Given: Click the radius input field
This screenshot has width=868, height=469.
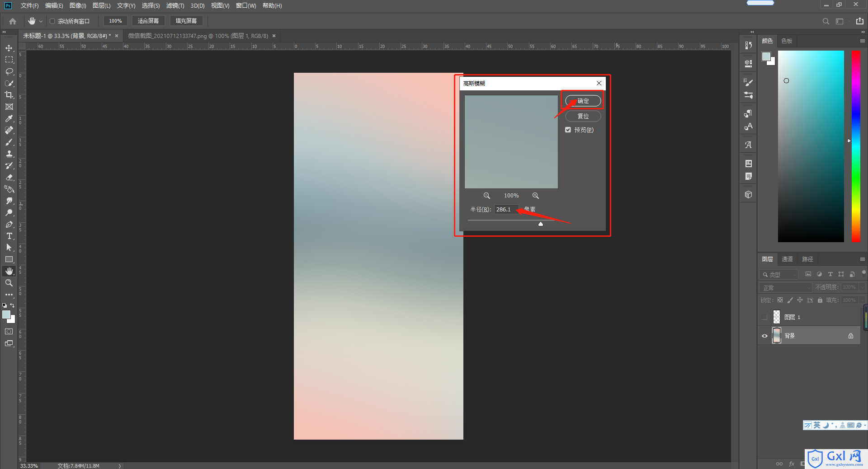Looking at the screenshot, I should point(506,209).
